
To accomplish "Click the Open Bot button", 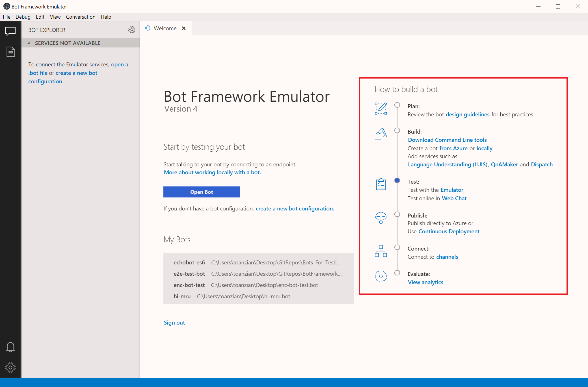I will tap(202, 192).
